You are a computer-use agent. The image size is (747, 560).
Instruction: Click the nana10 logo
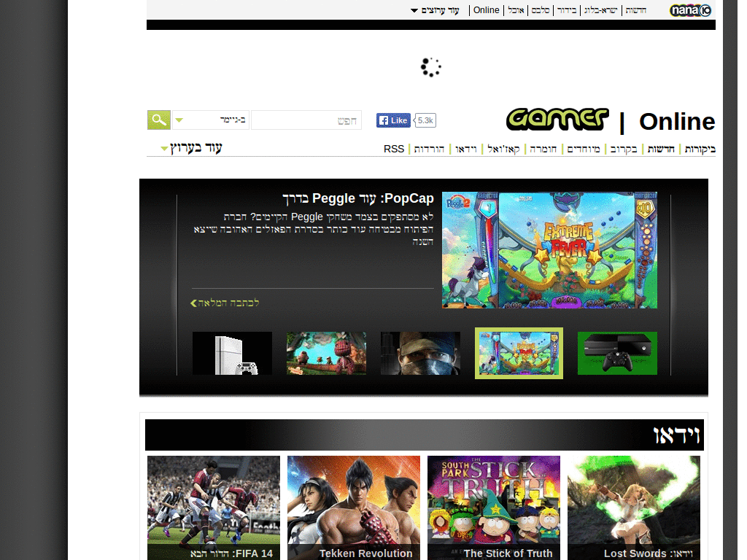(x=690, y=10)
